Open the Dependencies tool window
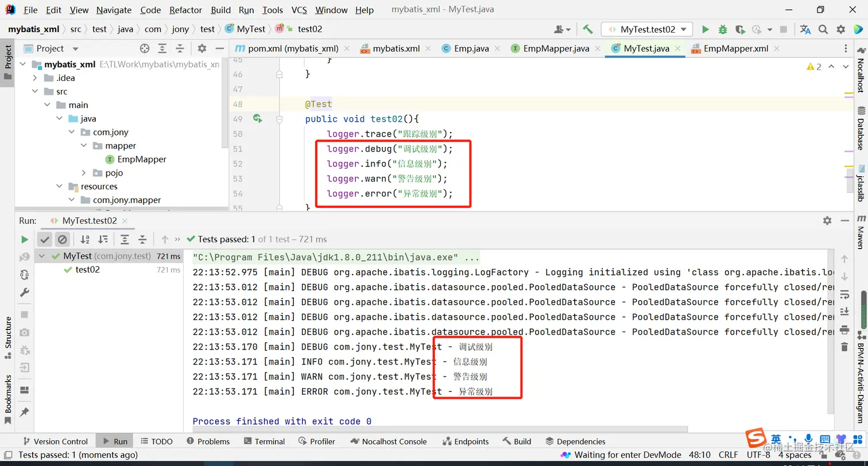Image resolution: width=868 pixels, height=466 pixels. pos(575,441)
